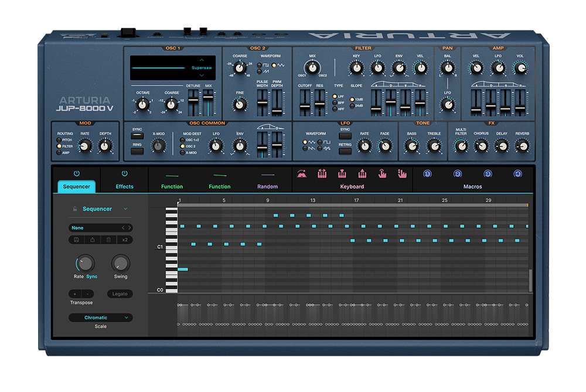Set MOD routing to Amp
This screenshot has width=586, height=392.
click(59, 152)
